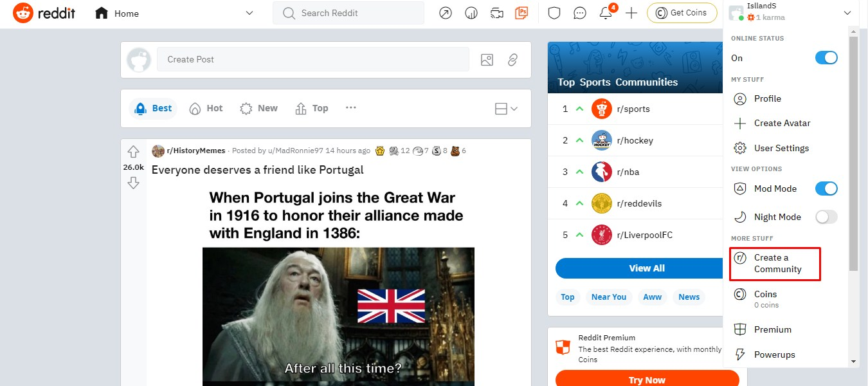Click the Coins icon in user menu
Image resolution: width=868 pixels, height=386 pixels.
click(x=741, y=295)
